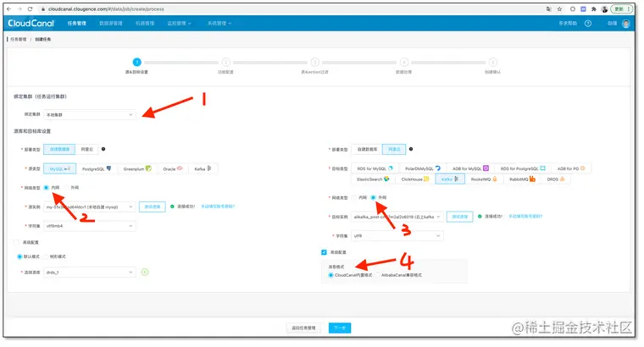This screenshot has width=644, height=347.
Task: Click the info dot beside target deployment type
Action: click(411, 149)
